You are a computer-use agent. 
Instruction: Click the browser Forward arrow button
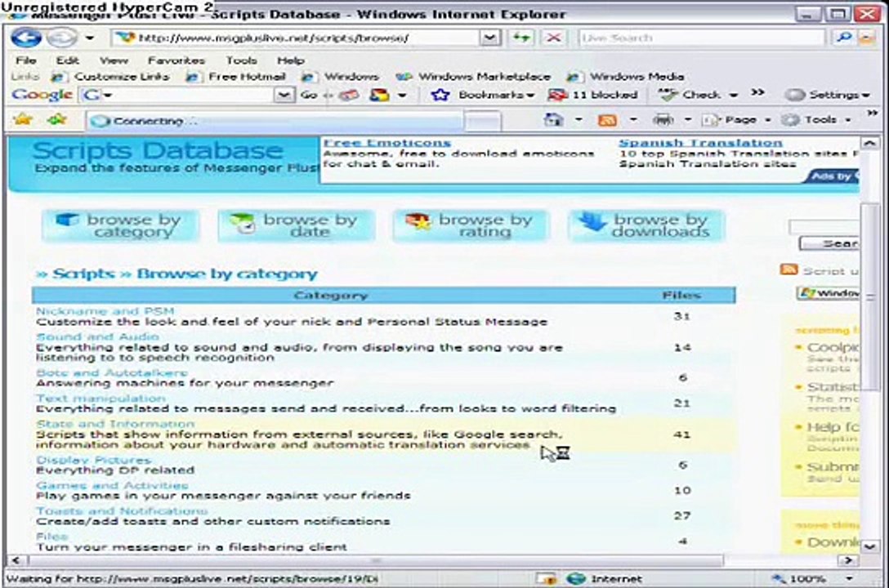[61, 38]
